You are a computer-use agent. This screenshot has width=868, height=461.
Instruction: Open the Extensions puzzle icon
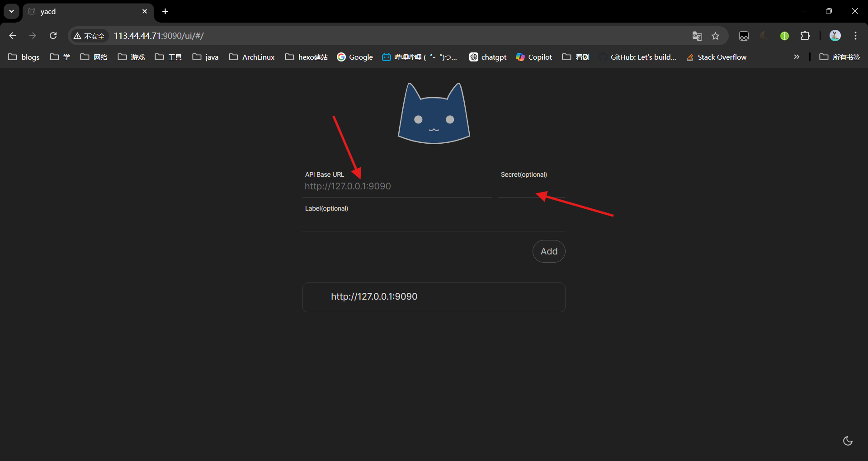(805, 36)
